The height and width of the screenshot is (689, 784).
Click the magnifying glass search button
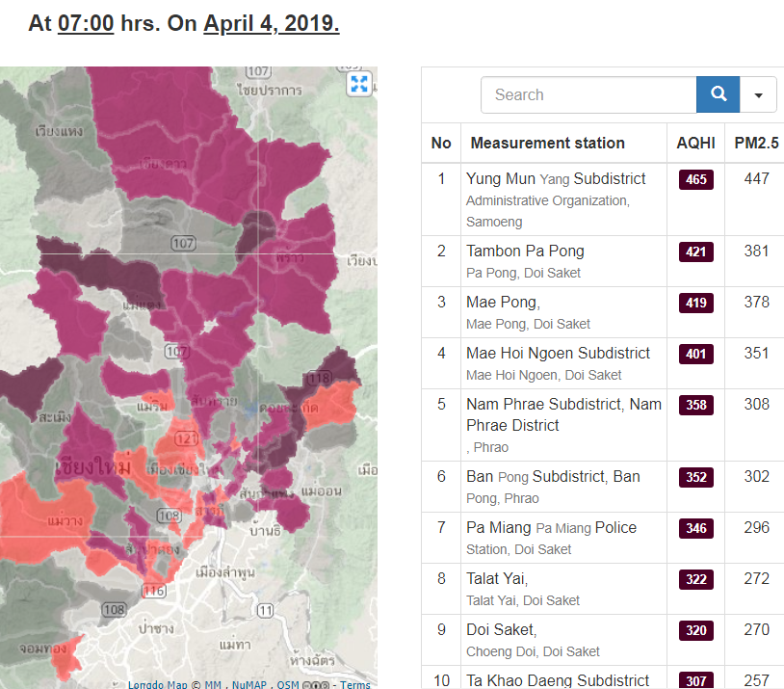718,94
